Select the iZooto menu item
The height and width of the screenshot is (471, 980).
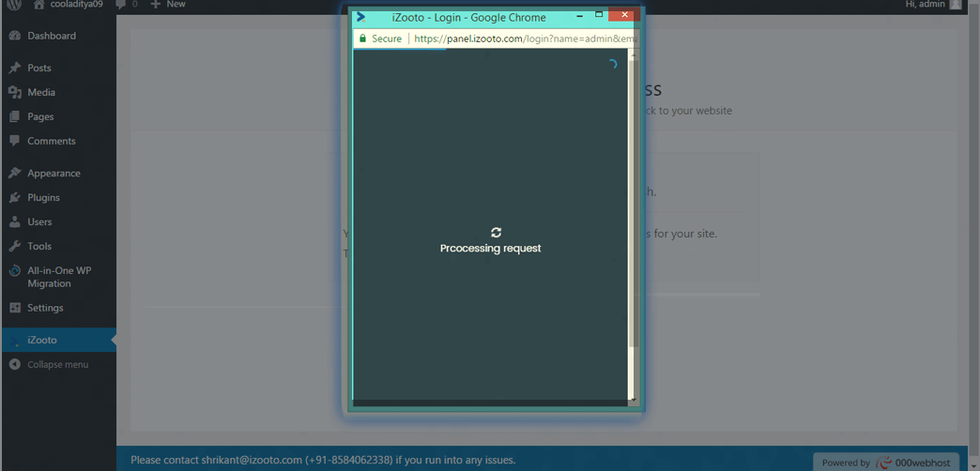point(59,340)
